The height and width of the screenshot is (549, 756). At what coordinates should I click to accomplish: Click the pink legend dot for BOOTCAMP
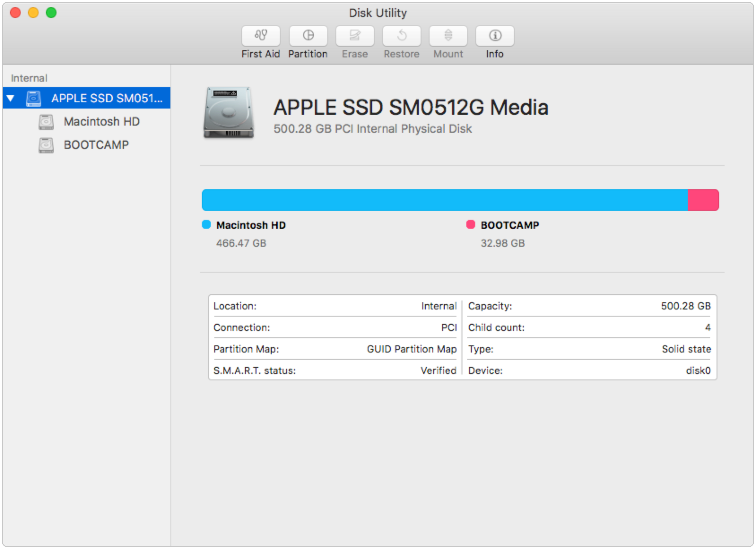(471, 225)
